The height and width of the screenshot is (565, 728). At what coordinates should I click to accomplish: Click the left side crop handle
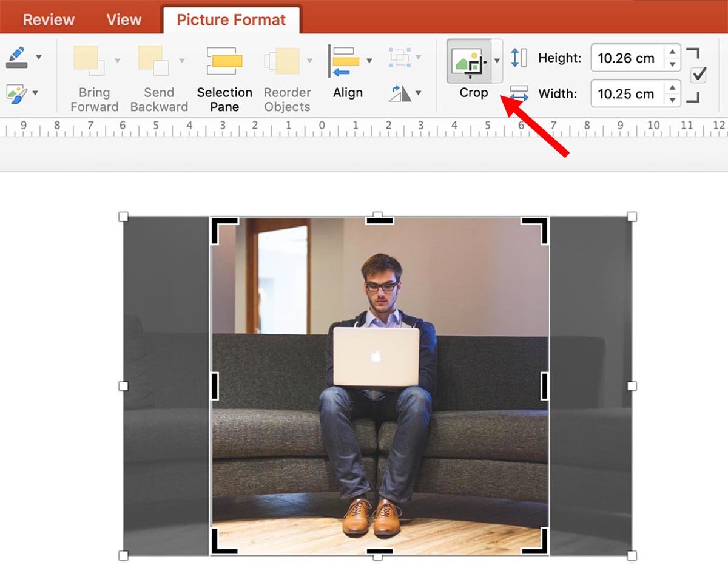[x=214, y=386]
